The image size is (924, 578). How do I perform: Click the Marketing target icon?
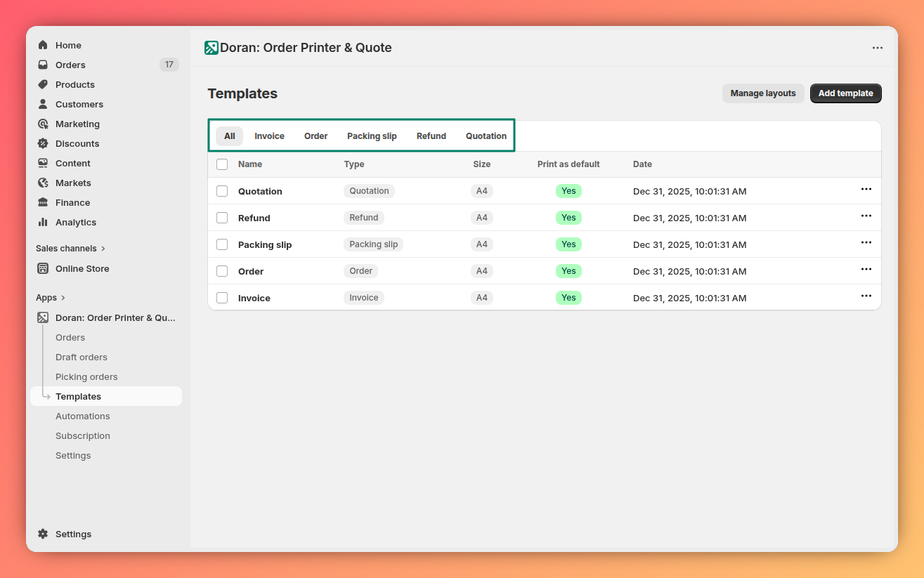43,124
